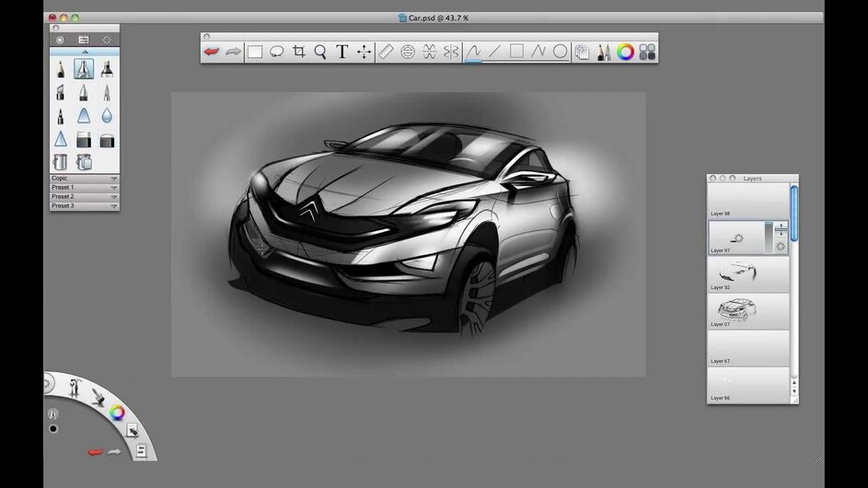The width and height of the screenshot is (868, 488).
Task: Select the Rectangular marquee selection tool
Action: [x=255, y=52]
